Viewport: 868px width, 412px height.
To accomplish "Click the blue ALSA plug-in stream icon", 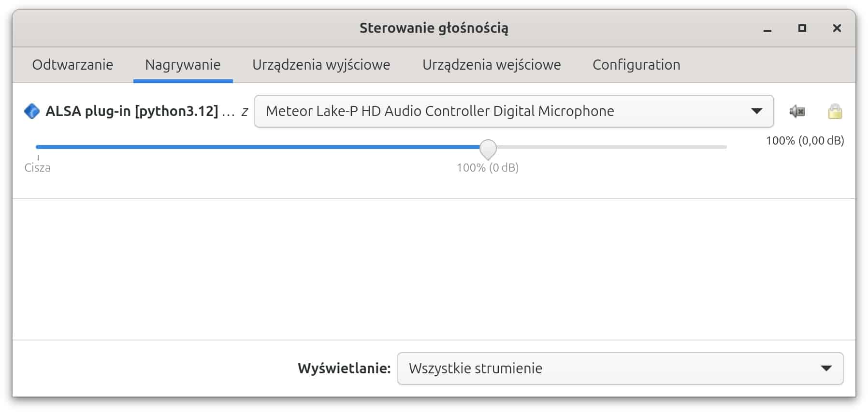I will coord(32,111).
